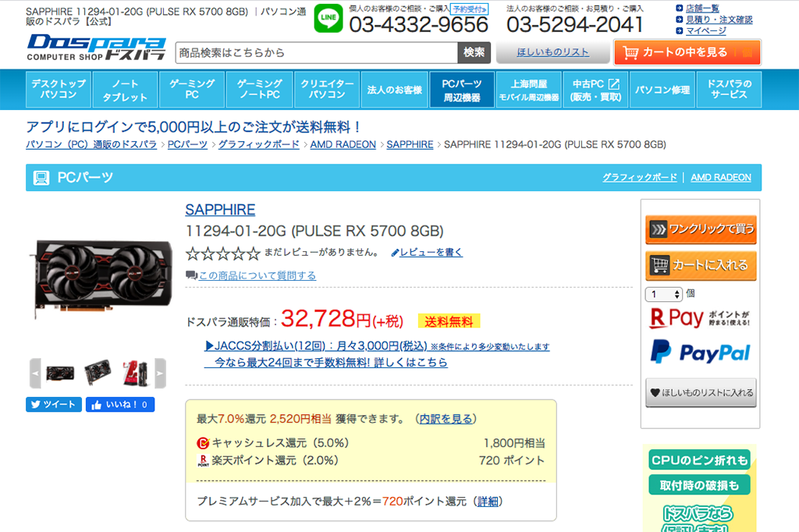
Task: Click the R Pay logo
Action: point(676,318)
